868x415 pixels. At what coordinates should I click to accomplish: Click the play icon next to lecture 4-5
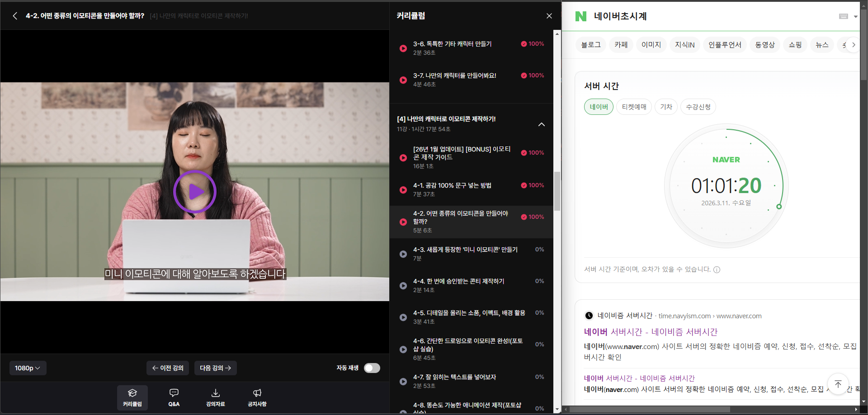403,317
